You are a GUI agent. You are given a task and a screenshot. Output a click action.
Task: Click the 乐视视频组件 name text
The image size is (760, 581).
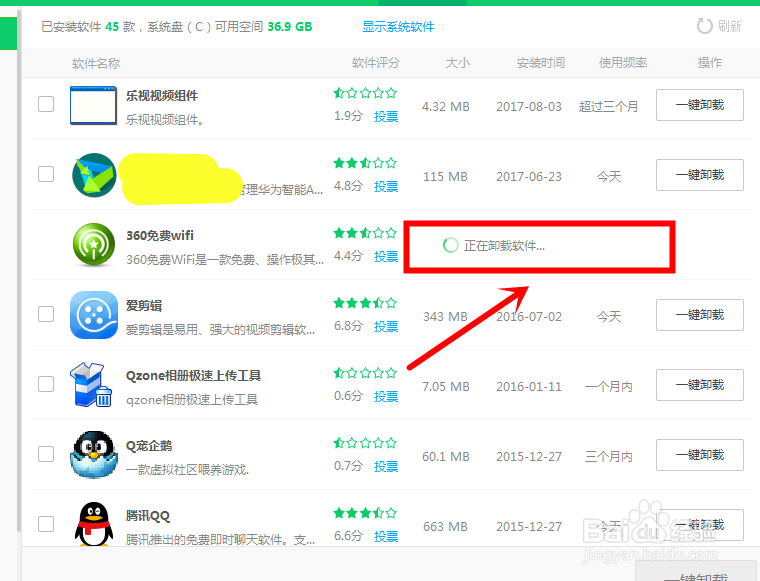point(162,95)
